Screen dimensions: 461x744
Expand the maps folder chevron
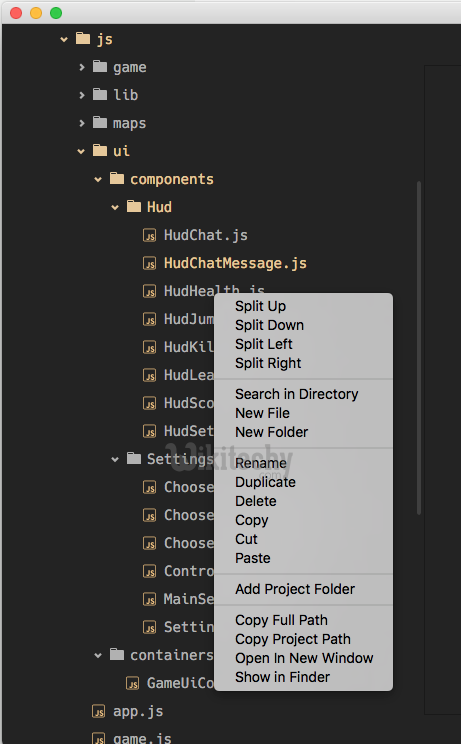point(82,123)
